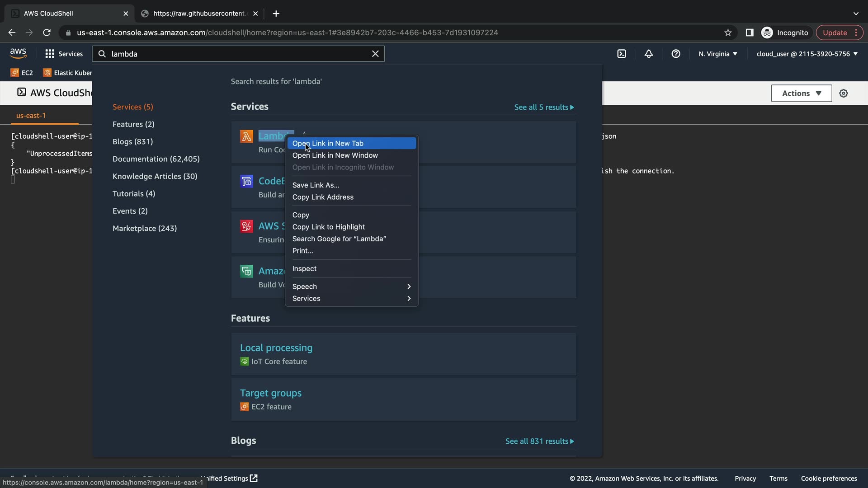Open the notifications bell icon
The height and width of the screenshot is (488, 868).
(x=648, y=54)
